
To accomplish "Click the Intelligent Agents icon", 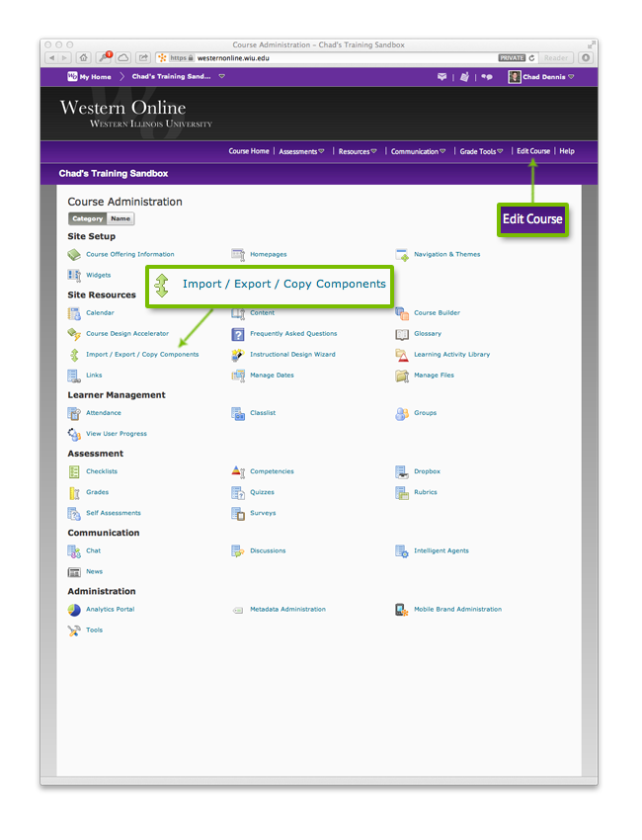I will pos(402,550).
